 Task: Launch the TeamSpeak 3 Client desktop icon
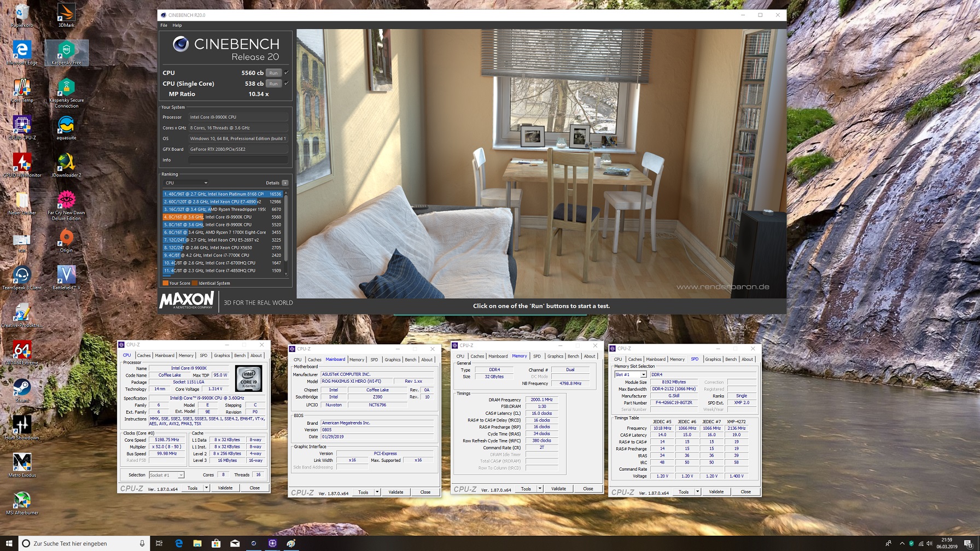coord(22,278)
